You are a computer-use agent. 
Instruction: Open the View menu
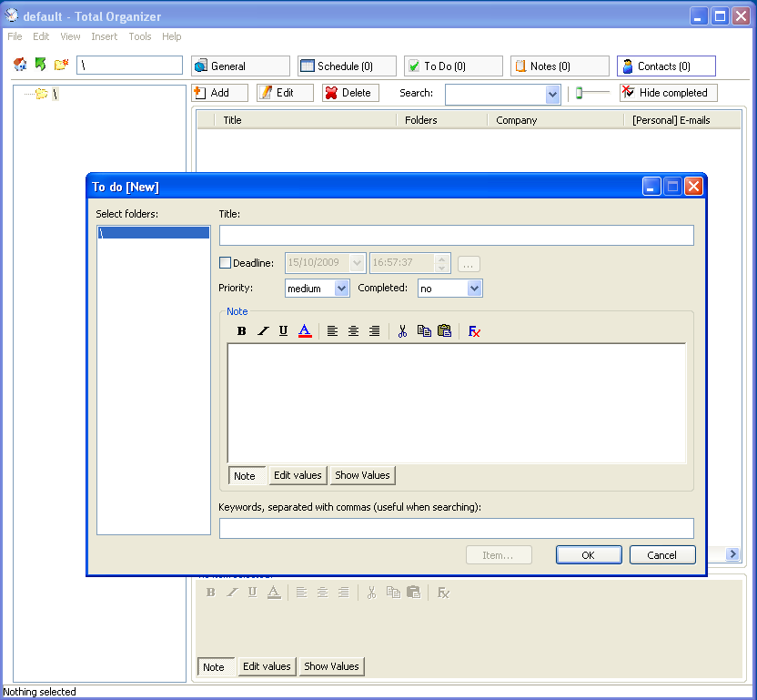[70, 36]
